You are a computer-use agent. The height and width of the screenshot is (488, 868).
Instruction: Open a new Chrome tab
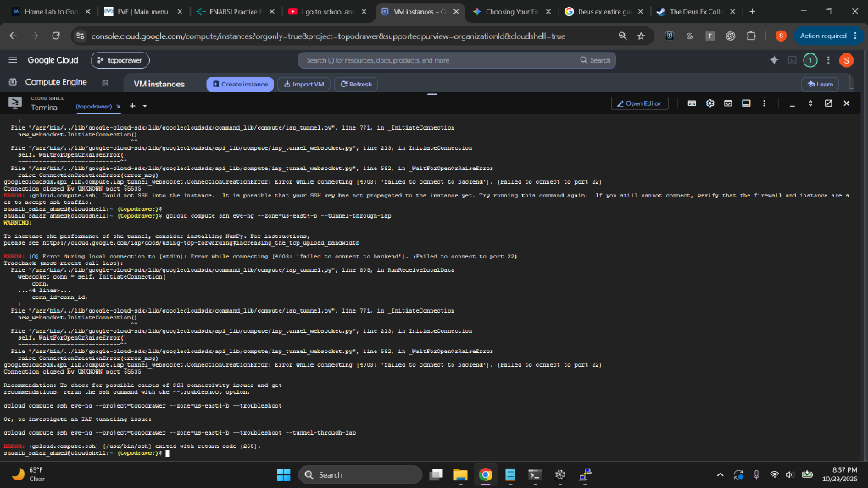753,12
